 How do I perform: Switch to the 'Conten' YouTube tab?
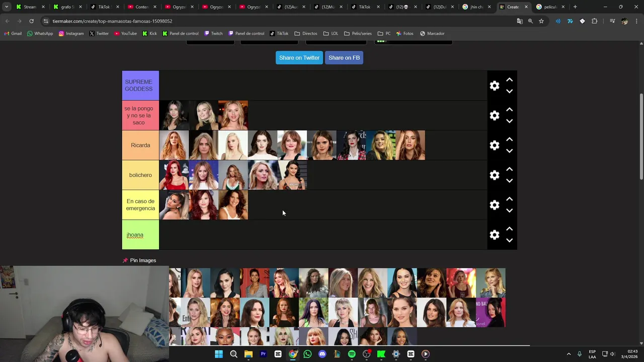(x=141, y=7)
